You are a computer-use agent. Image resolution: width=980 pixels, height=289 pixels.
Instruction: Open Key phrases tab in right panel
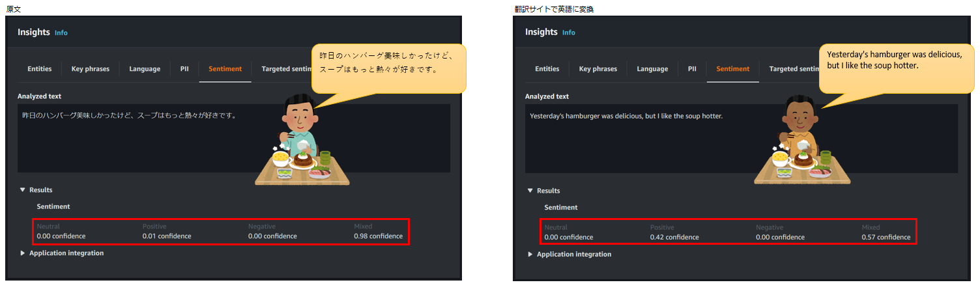pos(598,69)
